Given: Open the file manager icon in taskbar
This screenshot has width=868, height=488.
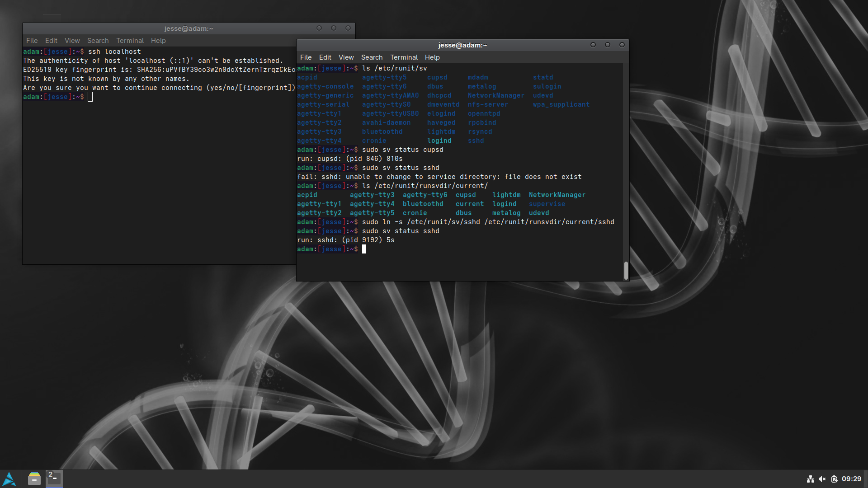Looking at the screenshot, I should pyautogui.click(x=34, y=479).
